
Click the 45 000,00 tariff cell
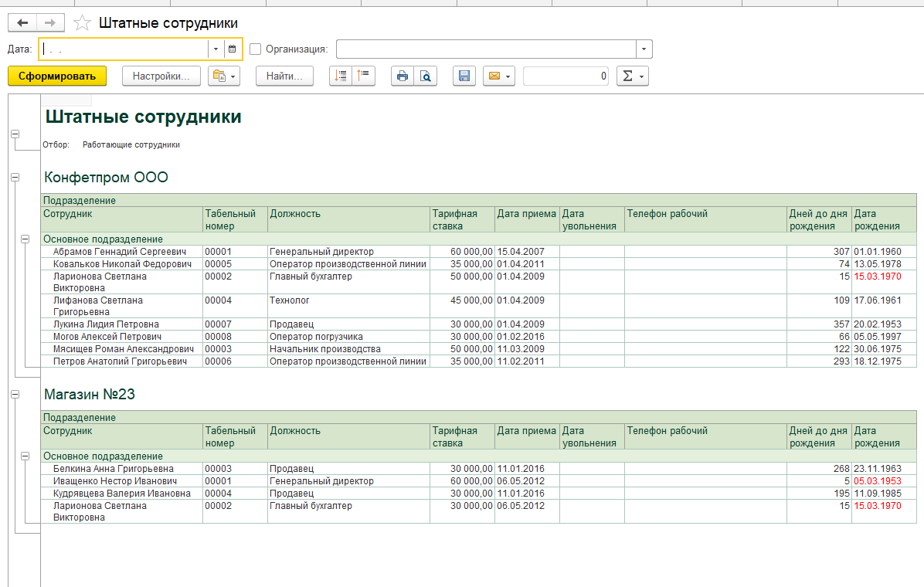tap(463, 306)
